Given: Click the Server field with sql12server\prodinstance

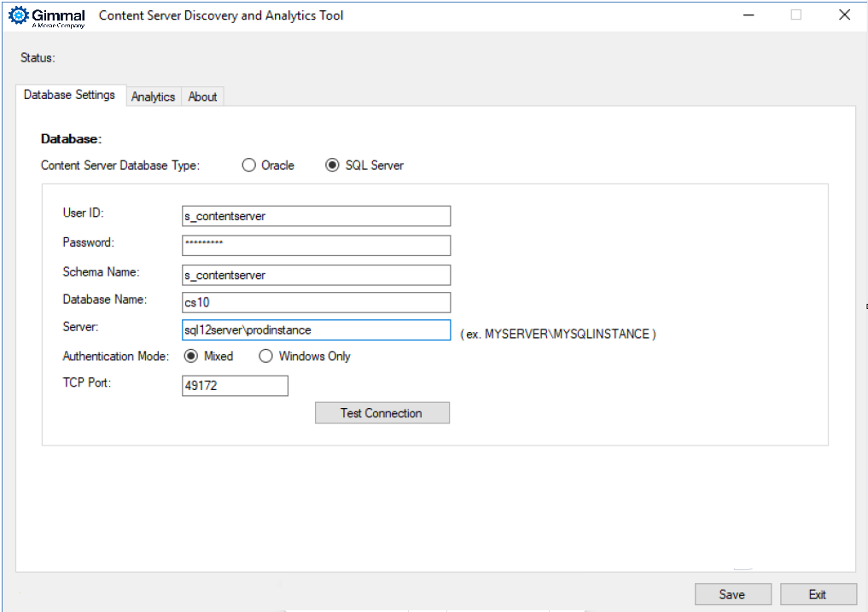Looking at the screenshot, I should click(316, 329).
